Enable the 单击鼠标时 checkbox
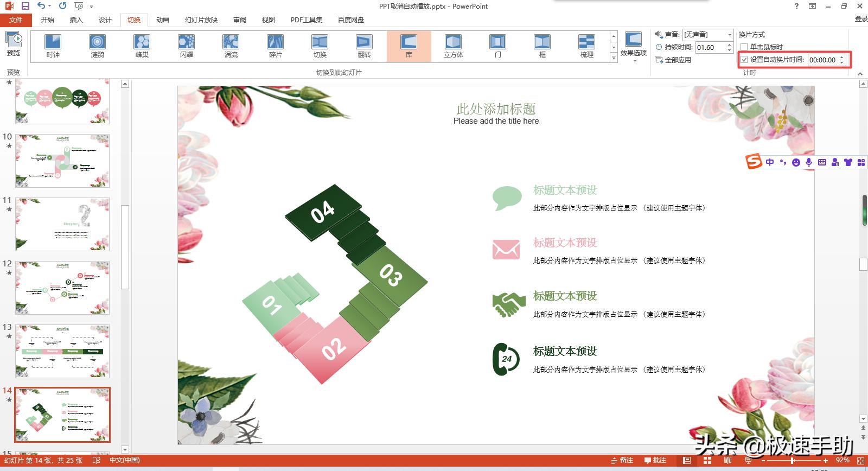Viewport: 868px width, 471px height. (x=744, y=47)
